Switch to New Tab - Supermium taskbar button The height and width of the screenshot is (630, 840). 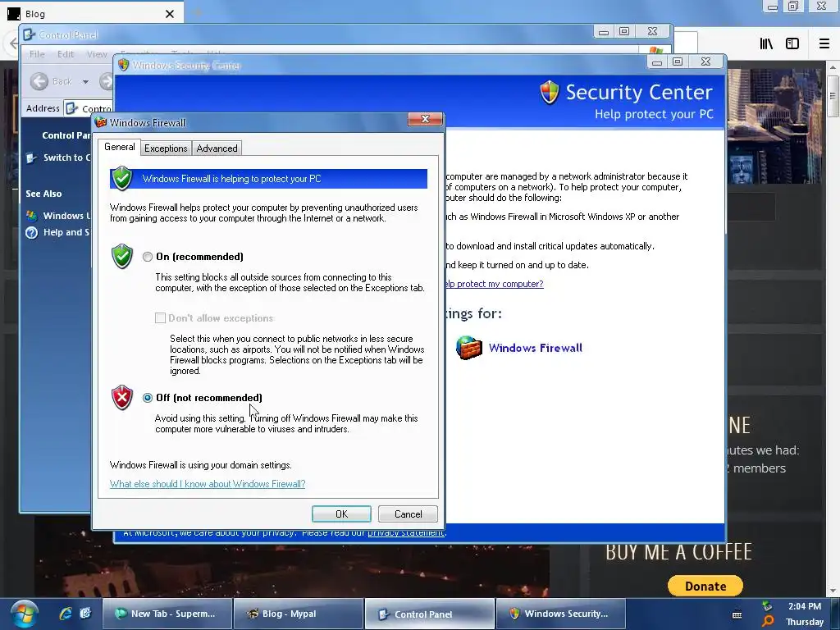[x=167, y=614]
